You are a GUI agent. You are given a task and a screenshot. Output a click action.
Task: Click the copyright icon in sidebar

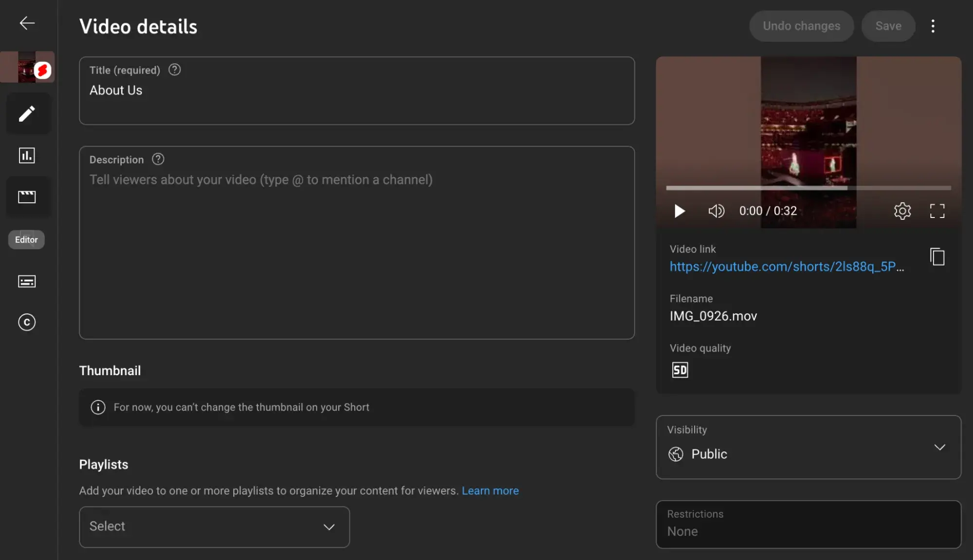tap(27, 322)
